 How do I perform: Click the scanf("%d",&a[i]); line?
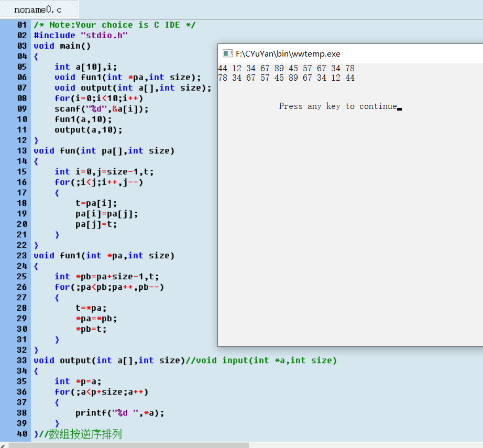click(x=101, y=109)
